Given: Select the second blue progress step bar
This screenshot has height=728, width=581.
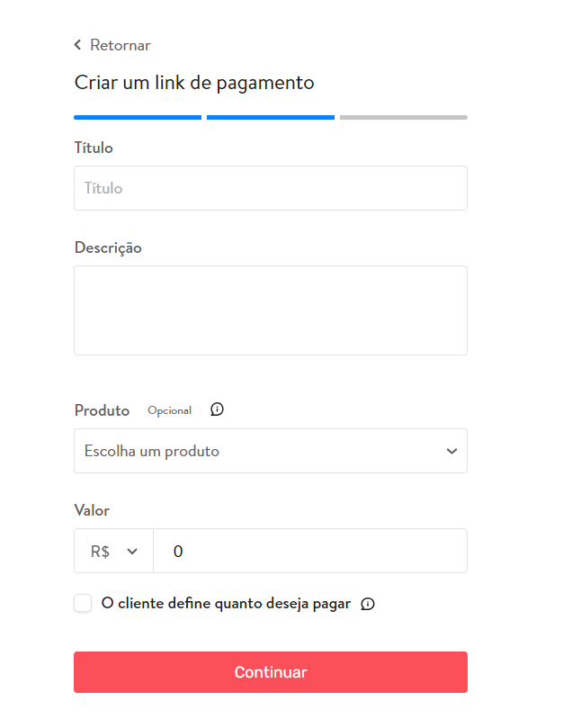Looking at the screenshot, I should [x=271, y=118].
